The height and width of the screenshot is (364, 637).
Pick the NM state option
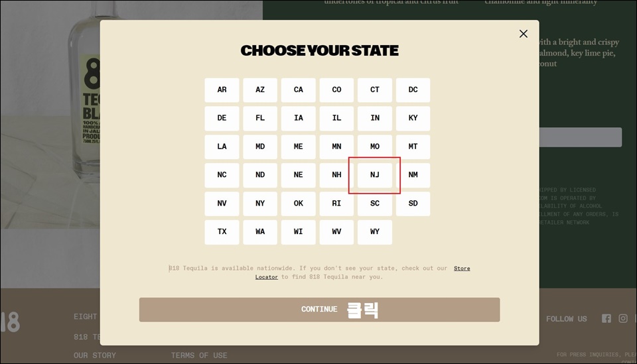point(413,175)
